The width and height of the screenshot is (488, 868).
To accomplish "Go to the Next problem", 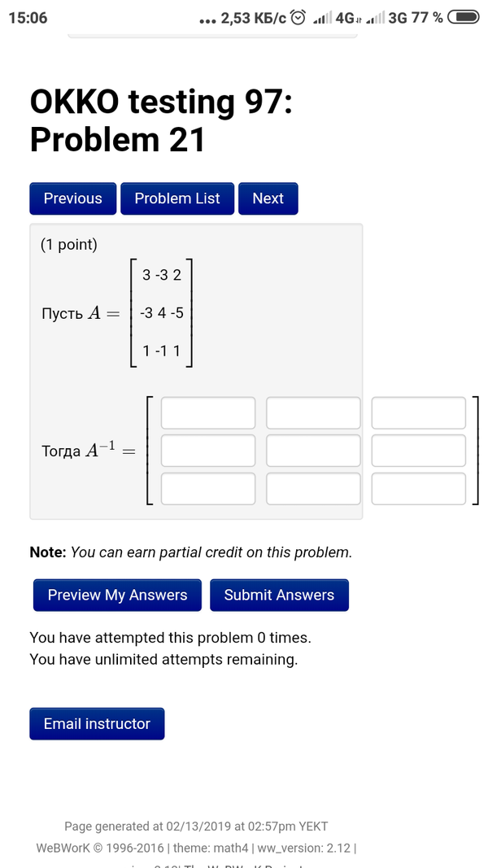I will (x=268, y=198).
